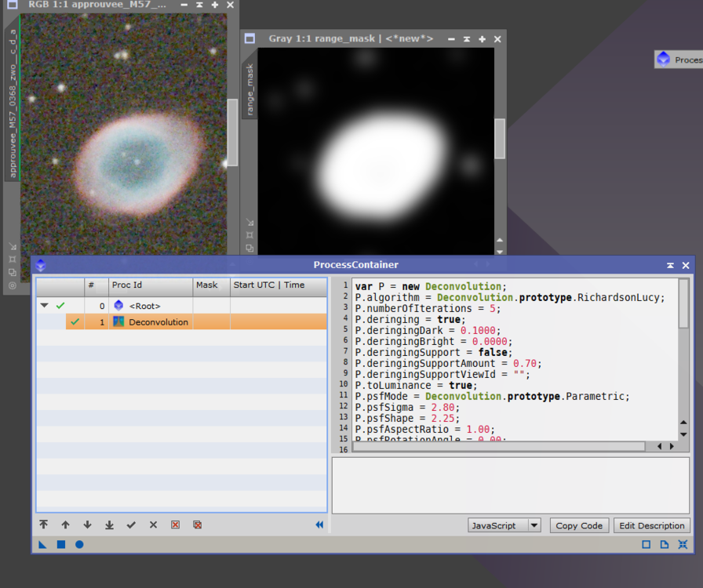Collapse the Root tree node

click(44, 306)
